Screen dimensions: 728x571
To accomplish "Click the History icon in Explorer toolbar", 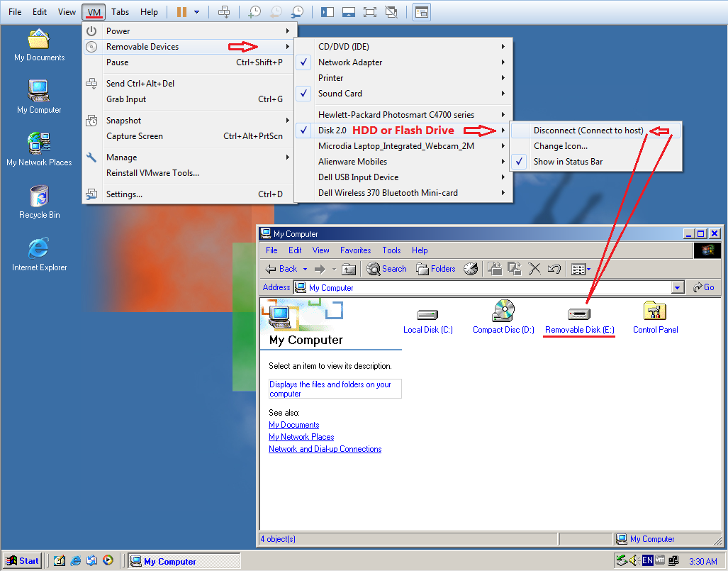I will tap(471, 269).
